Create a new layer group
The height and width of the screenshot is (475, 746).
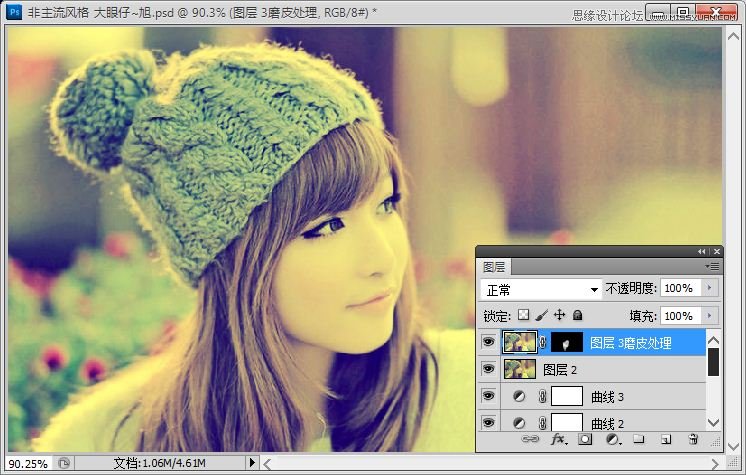tap(638, 439)
